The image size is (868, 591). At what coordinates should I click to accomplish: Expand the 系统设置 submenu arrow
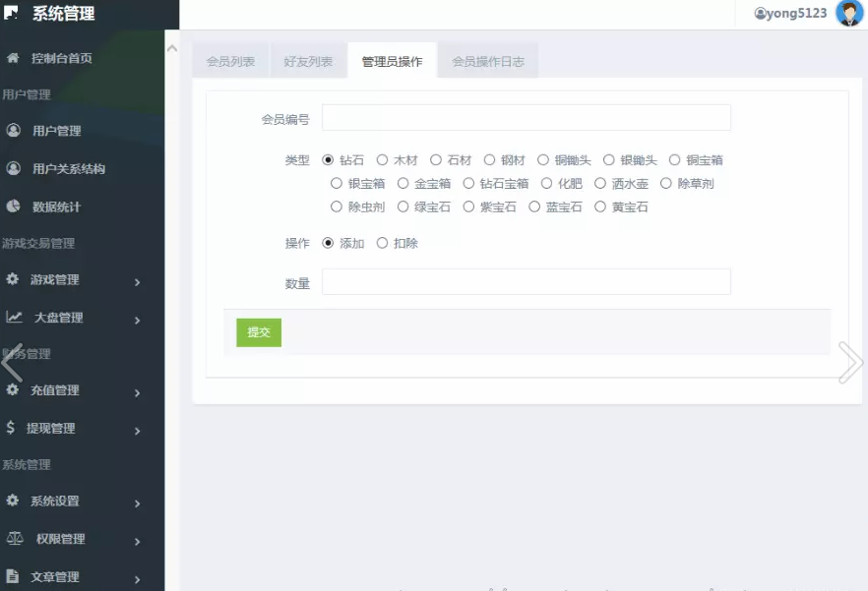(138, 503)
